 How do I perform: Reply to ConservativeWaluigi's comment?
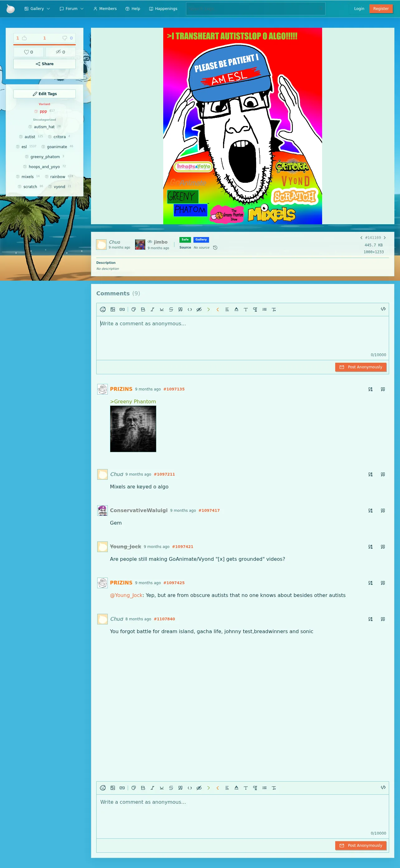(x=370, y=511)
